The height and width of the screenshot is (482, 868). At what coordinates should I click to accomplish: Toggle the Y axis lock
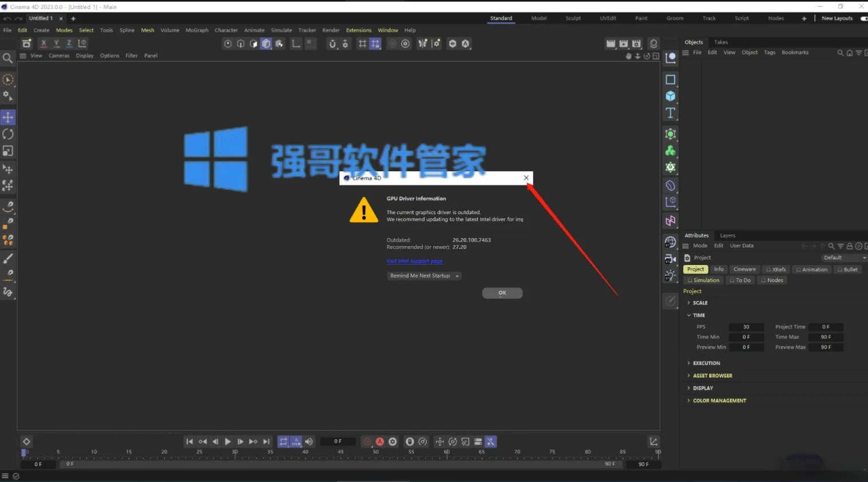pyautogui.click(x=56, y=44)
